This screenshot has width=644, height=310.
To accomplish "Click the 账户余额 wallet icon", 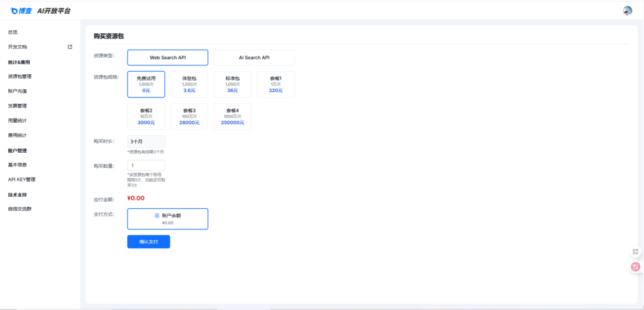I will pos(157,216).
